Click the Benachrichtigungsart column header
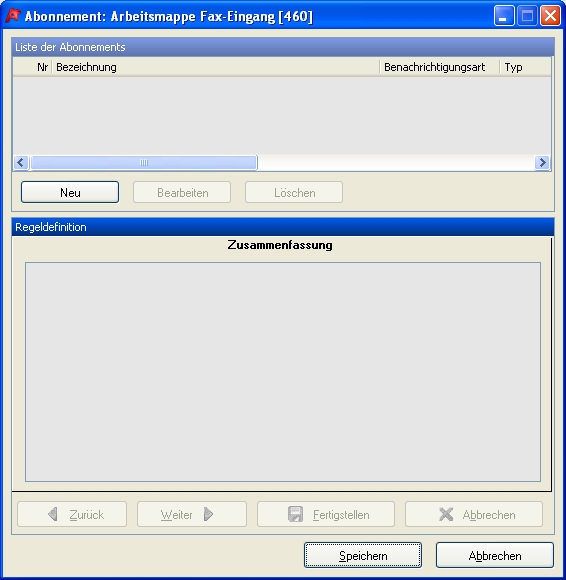The width and height of the screenshot is (566, 580). pos(440,67)
